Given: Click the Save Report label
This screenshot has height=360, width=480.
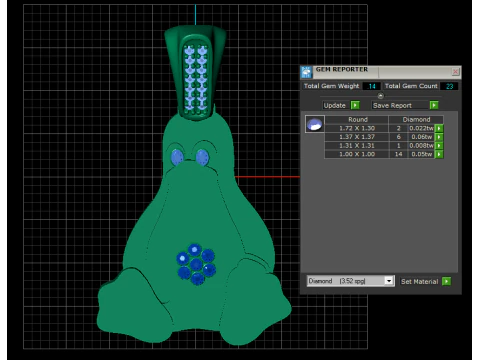Looking at the screenshot, I should (392, 105).
